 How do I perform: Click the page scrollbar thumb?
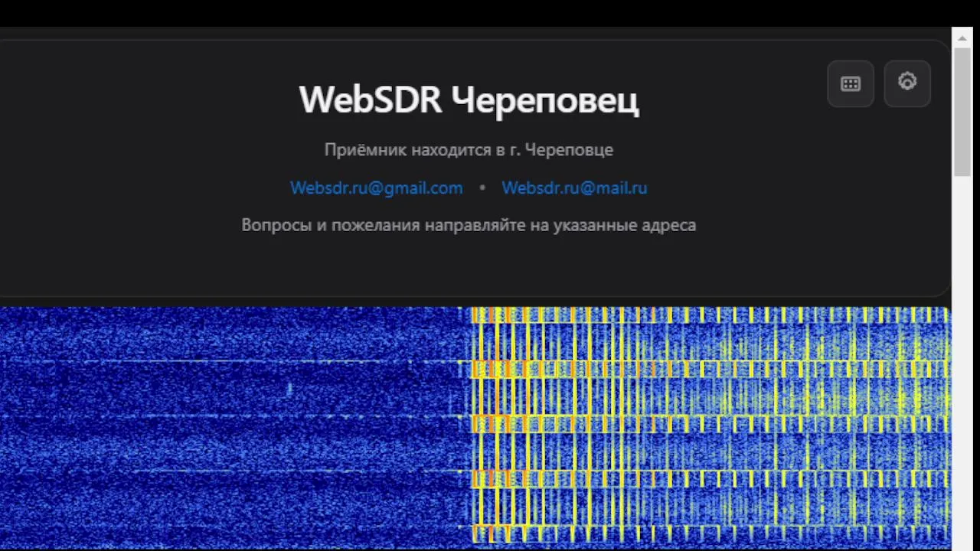962,112
